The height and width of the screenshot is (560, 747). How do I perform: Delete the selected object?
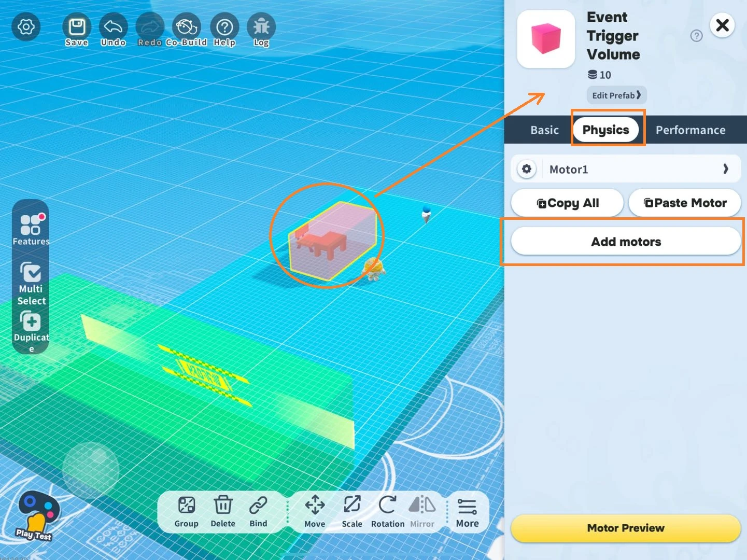[223, 512]
